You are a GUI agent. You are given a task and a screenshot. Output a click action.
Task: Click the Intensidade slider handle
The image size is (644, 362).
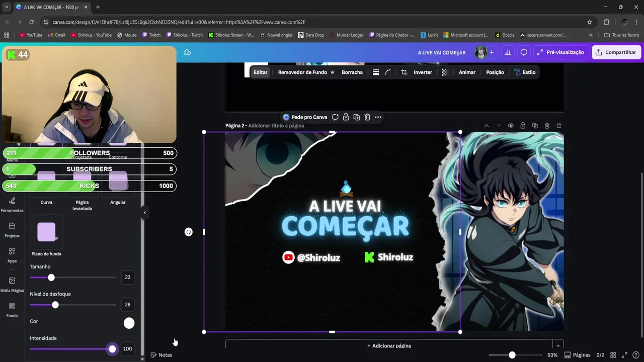112,349
